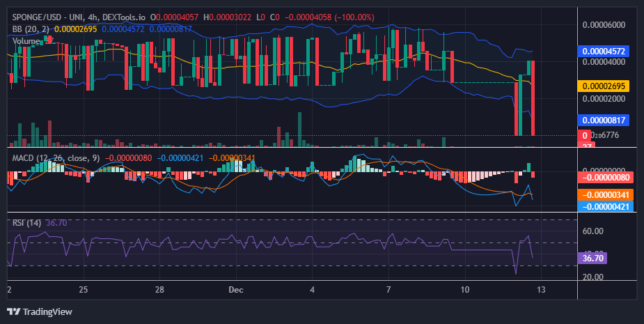Screen dimensions: 644x324
Task: Click 0.00004572 value in BB legend
Action: (123, 29)
